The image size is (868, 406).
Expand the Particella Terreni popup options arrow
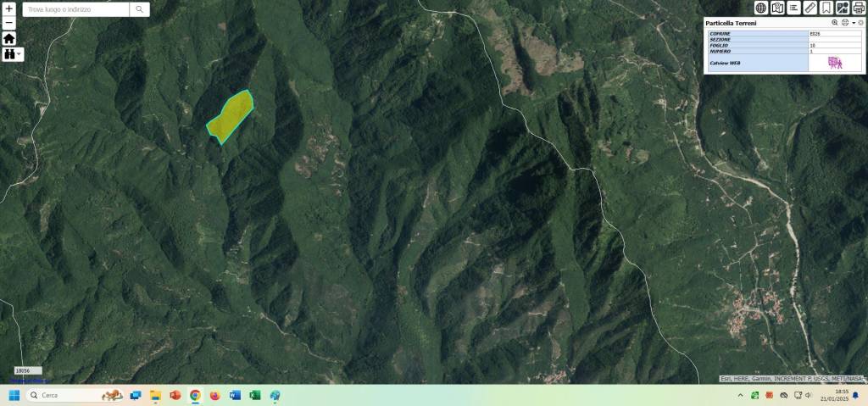853,23
